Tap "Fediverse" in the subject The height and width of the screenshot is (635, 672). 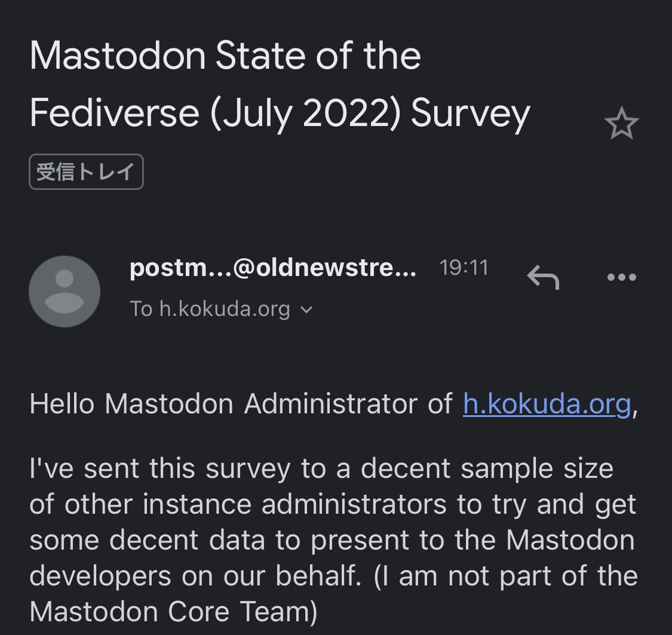coord(113,113)
